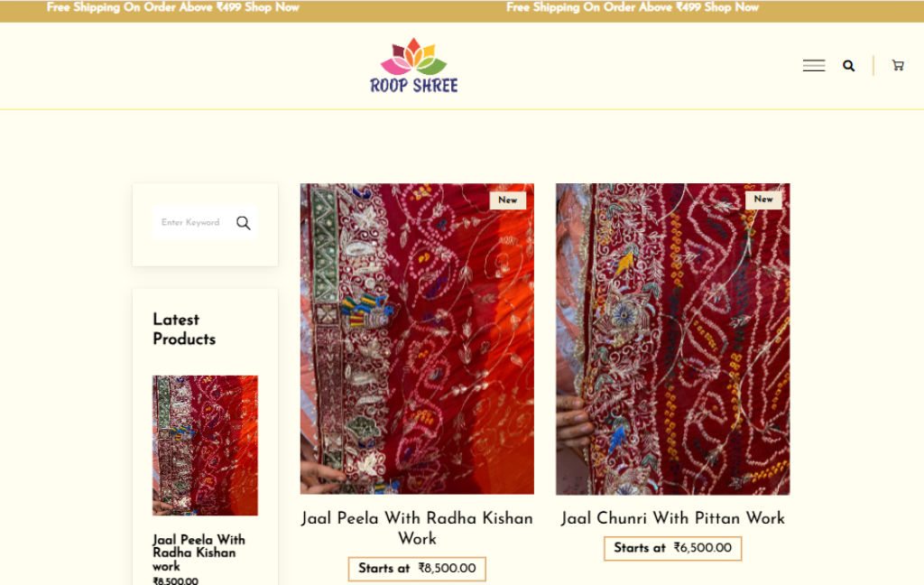Click the Latest Products heading

pyautogui.click(x=184, y=329)
